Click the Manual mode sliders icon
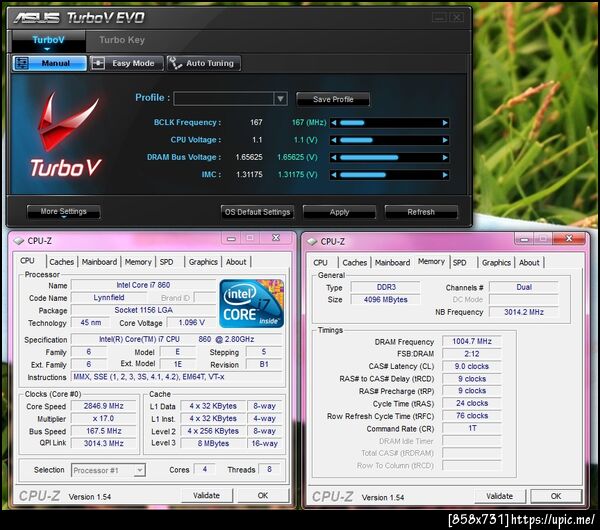600x530 pixels. [x=22, y=63]
